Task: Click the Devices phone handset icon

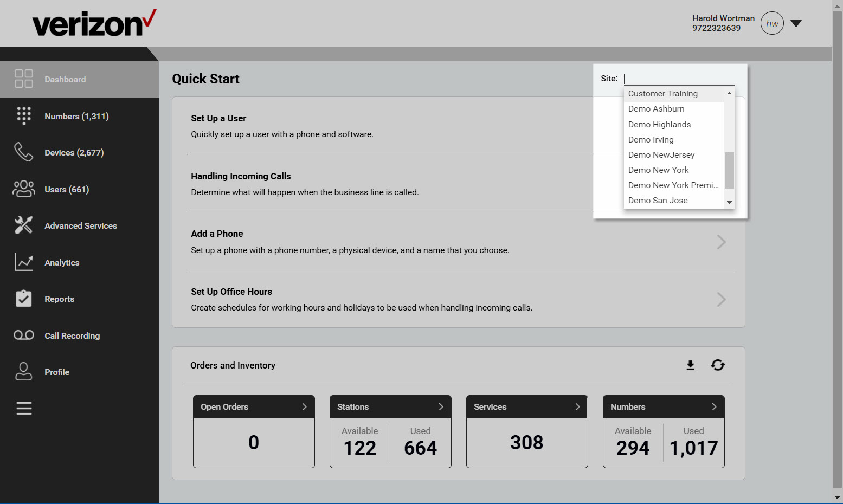Action: tap(24, 152)
